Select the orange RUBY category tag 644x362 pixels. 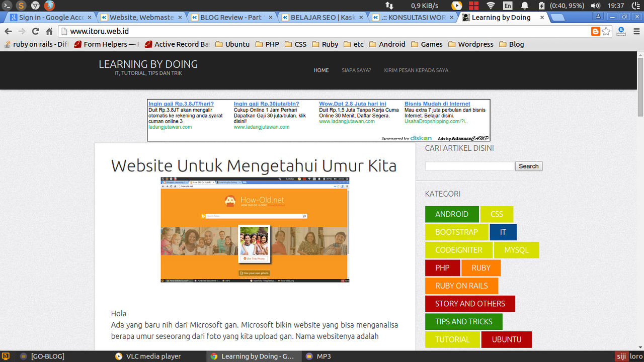pyautogui.click(x=481, y=268)
